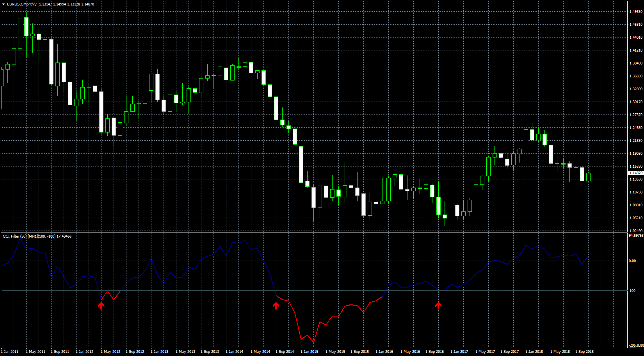Screen dimensions: 644x356
Task: Click the 1.05210 price scale label
Action: [x=636, y=218]
